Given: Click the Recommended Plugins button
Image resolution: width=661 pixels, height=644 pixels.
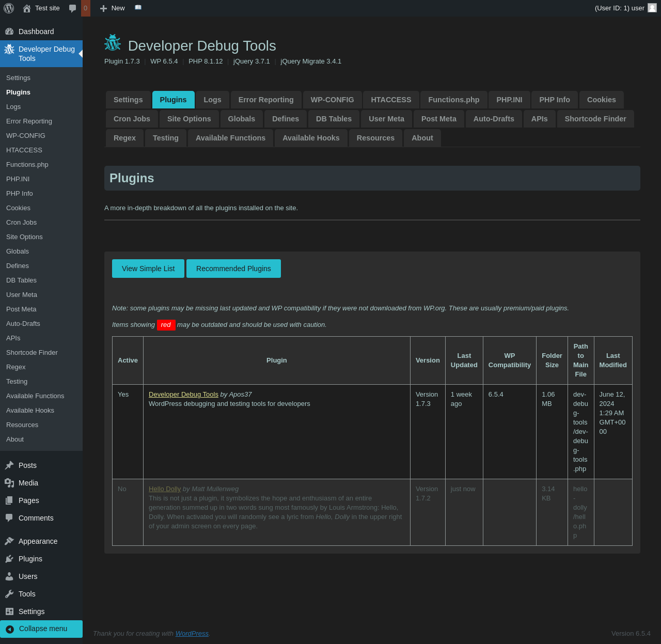Looking at the screenshot, I should click(233, 269).
